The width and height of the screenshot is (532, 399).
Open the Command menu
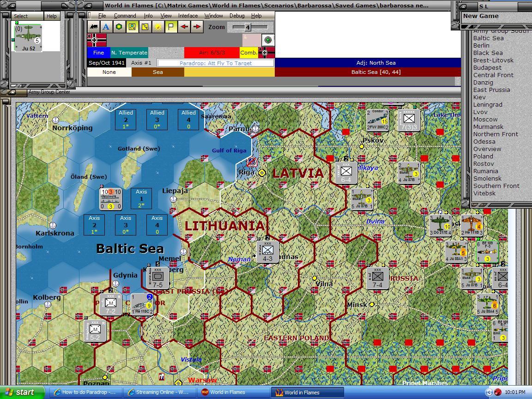pyautogui.click(x=125, y=16)
